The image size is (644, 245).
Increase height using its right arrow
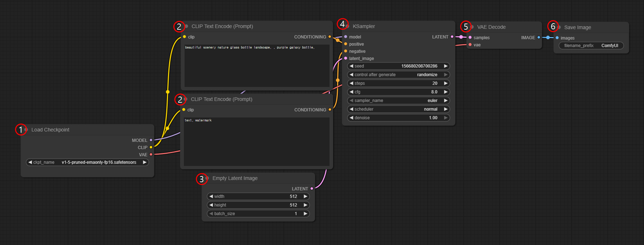tap(305, 205)
